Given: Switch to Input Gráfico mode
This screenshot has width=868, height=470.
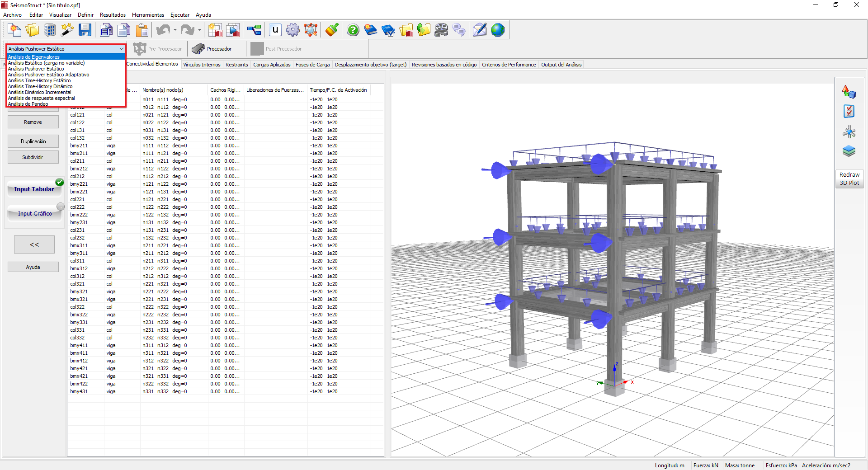Looking at the screenshot, I should (35, 214).
